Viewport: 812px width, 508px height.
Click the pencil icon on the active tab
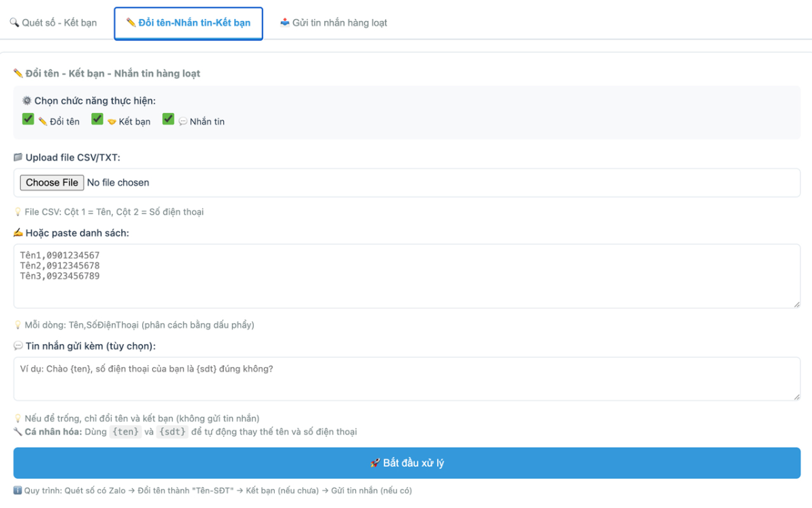131,23
